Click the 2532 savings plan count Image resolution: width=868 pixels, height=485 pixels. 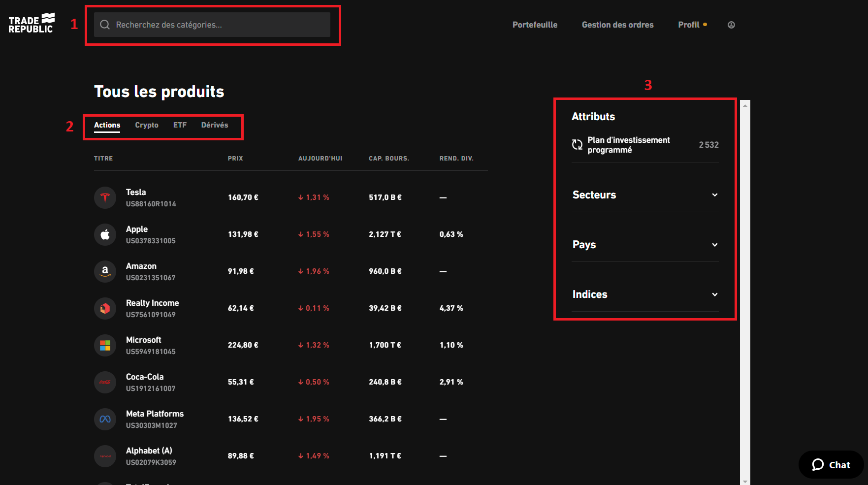click(708, 145)
